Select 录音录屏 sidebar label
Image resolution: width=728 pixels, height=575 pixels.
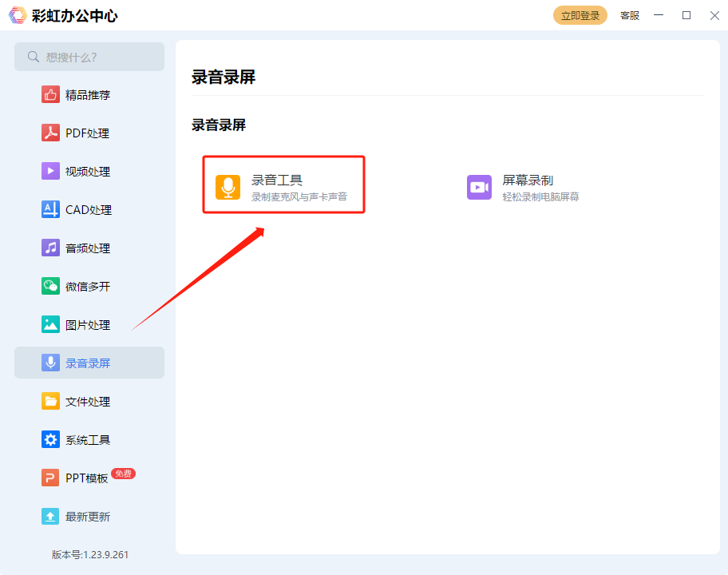click(88, 363)
